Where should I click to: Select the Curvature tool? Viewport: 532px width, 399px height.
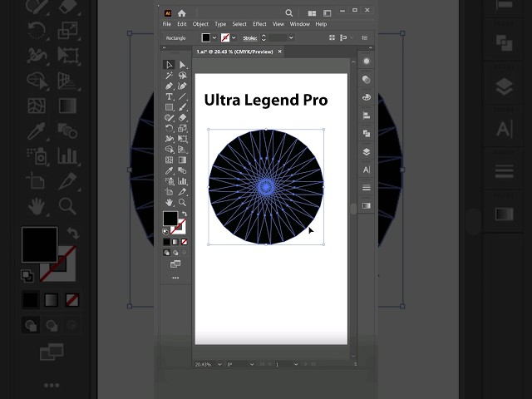coord(182,86)
